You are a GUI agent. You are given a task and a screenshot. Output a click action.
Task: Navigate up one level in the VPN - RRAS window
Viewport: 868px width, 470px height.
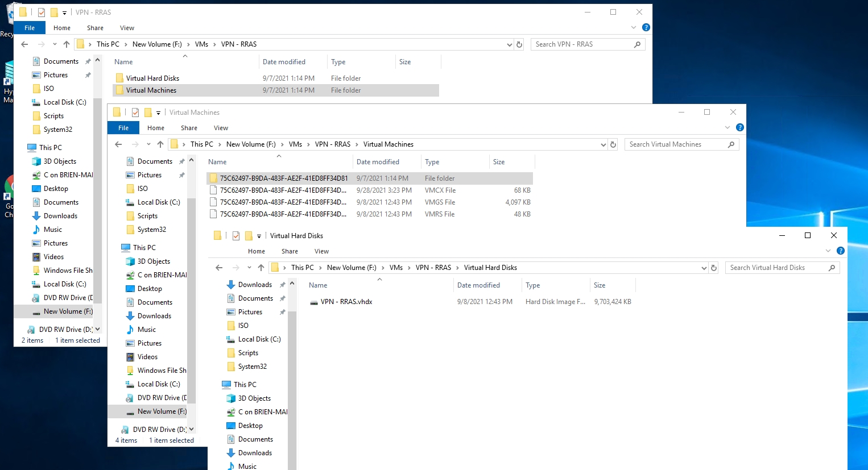[66, 44]
